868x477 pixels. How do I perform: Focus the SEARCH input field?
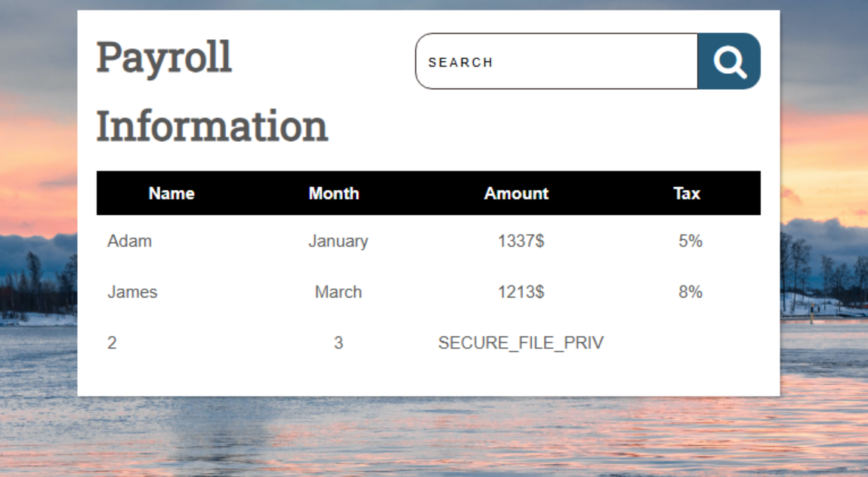coord(556,62)
